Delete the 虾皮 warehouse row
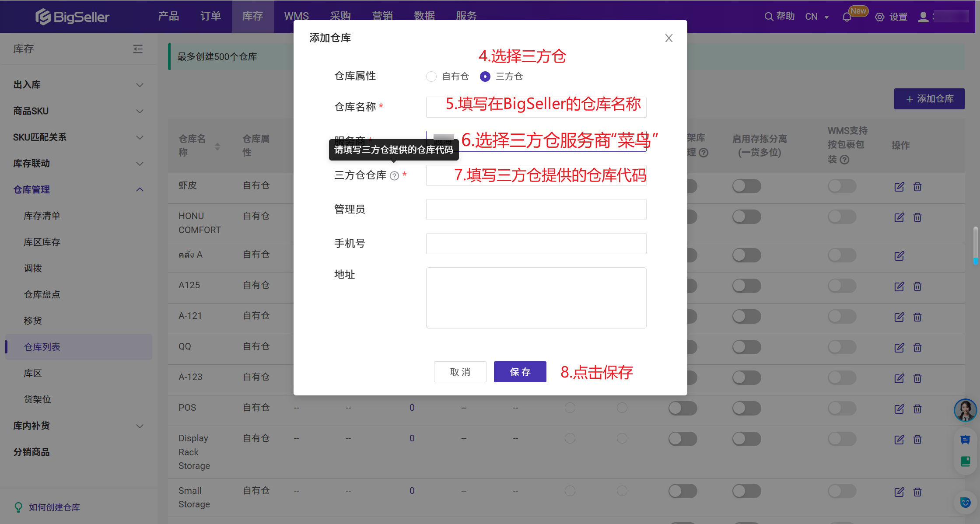Image resolution: width=980 pixels, height=524 pixels. pyautogui.click(x=917, y=187)
